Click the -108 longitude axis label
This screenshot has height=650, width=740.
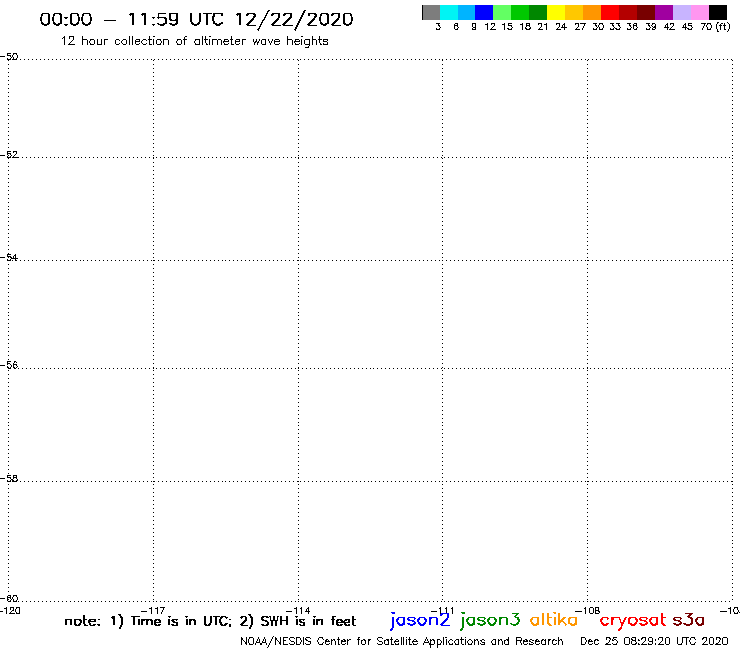pos(588,611)
